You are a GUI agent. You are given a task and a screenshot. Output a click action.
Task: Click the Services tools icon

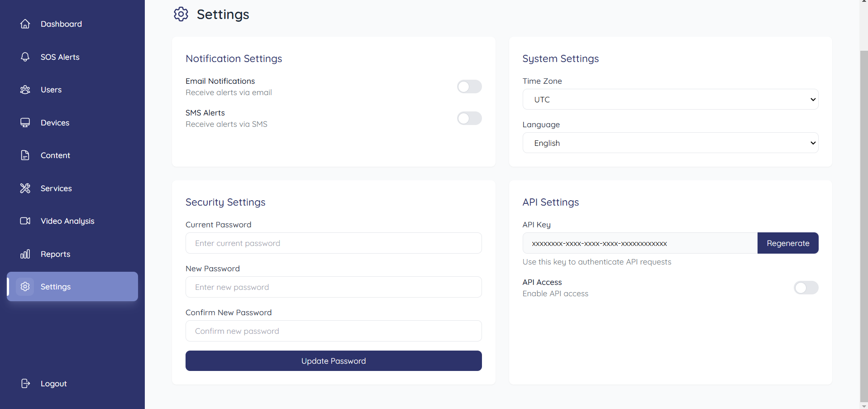click(25, 188)
